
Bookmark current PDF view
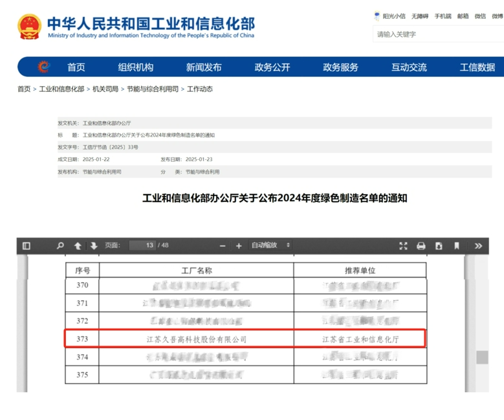(456, 246)
